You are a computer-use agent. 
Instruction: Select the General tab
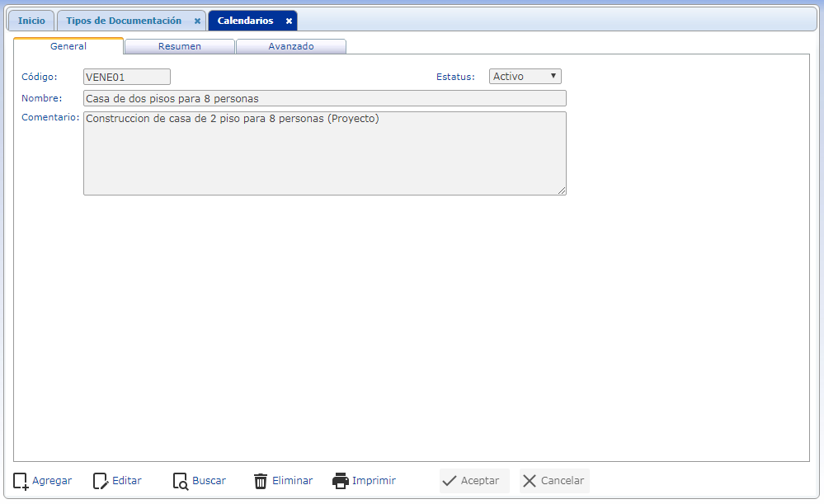pos(68,46)
